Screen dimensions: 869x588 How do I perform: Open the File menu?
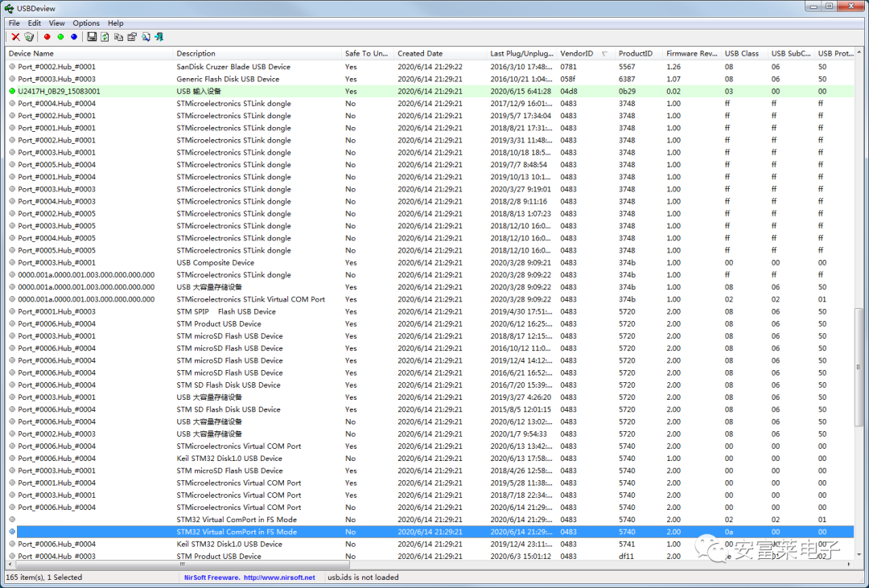(14, 23)
